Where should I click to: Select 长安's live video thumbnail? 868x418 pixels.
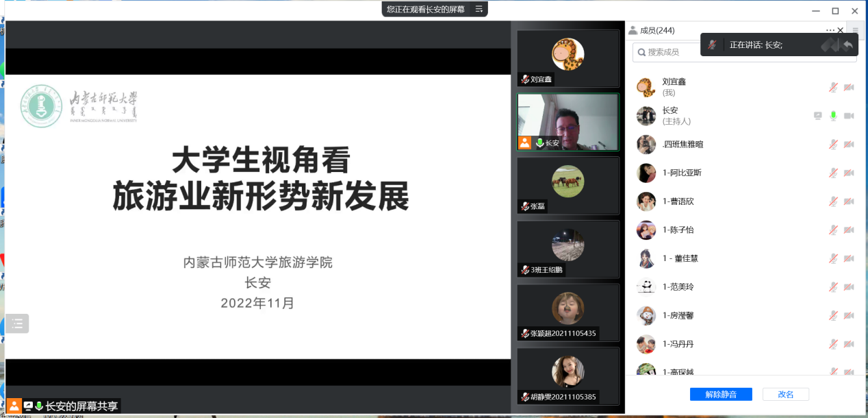[x=567, y=121]
